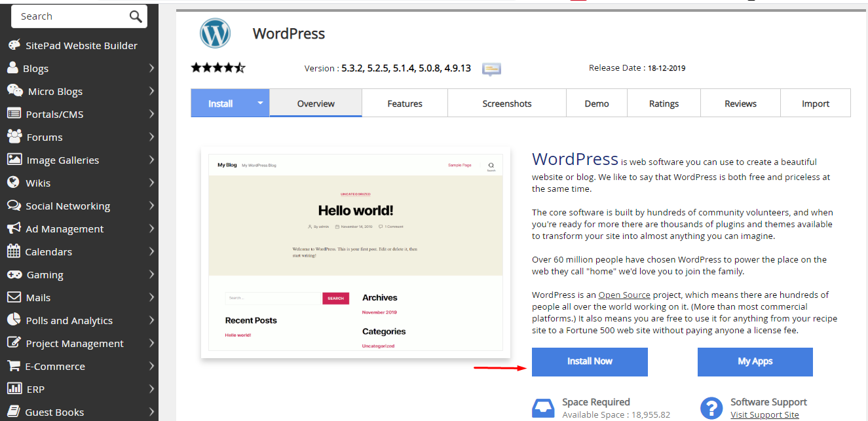This screenshot has width=868, height=421.
Task: Expand the Social Networking category chevron
Action: pyautogui.click(x=151, y=206)
